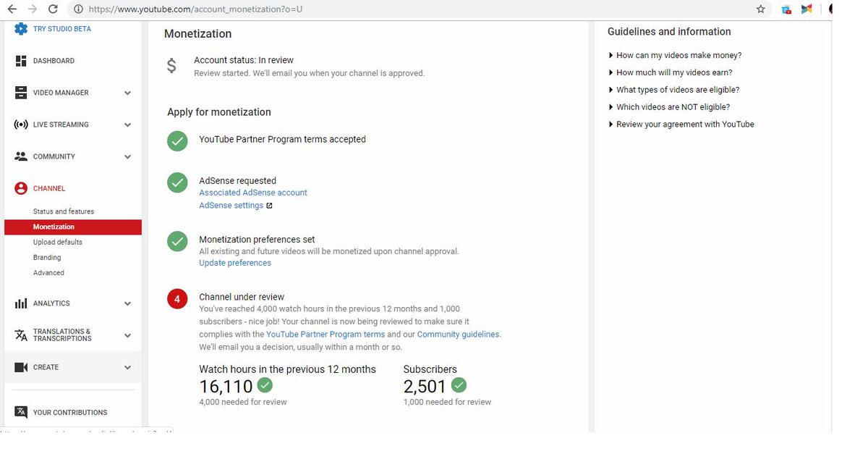Image resolution: width=868 pixels, height=475 pixels.
Task: Click Update preferences link
Action: click(x=235, y=263)
